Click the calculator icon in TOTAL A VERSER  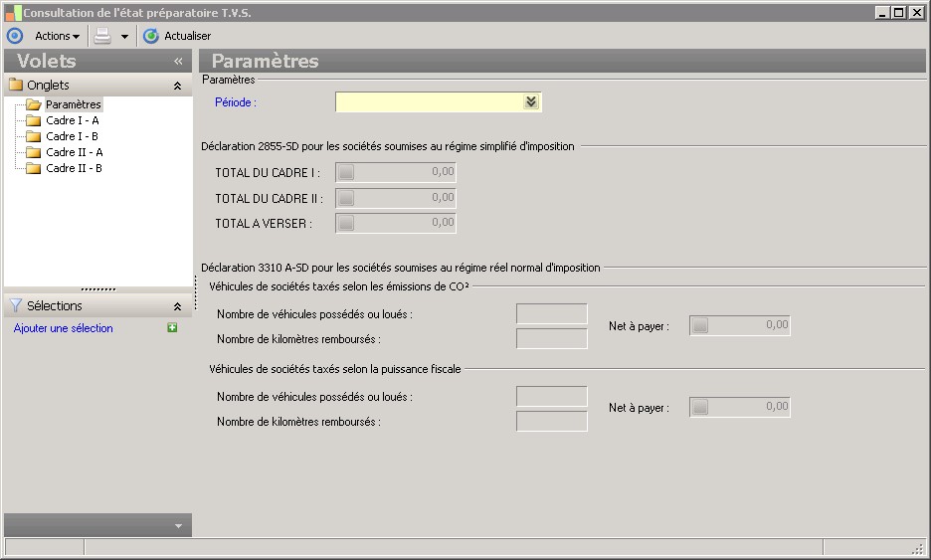(x=346, y=224)
